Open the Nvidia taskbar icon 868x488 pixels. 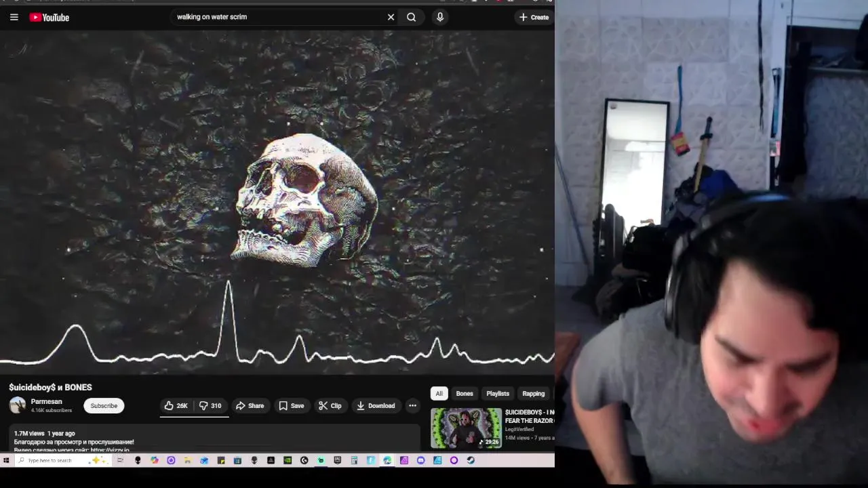tap(287, 460)
